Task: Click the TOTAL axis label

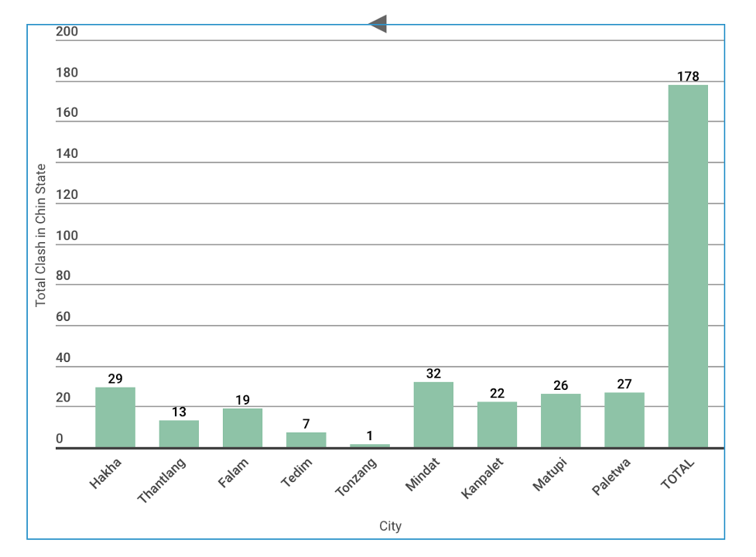Action: pos(678,473)
